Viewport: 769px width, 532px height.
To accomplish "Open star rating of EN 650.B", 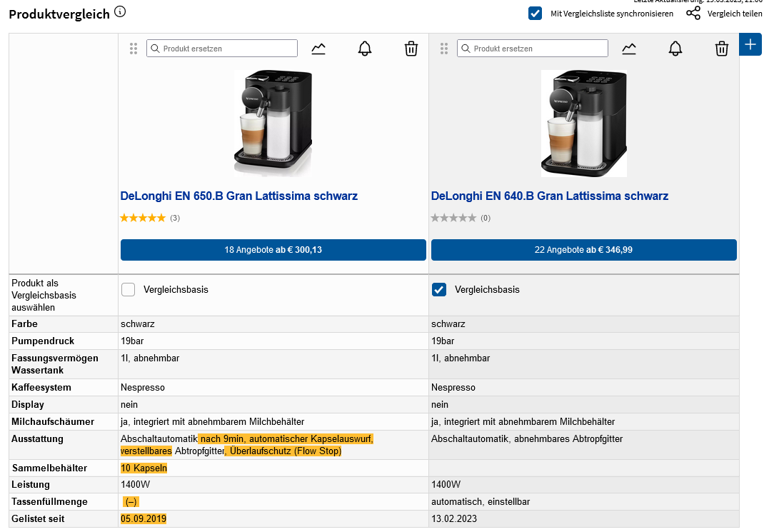I will [143, 218].
